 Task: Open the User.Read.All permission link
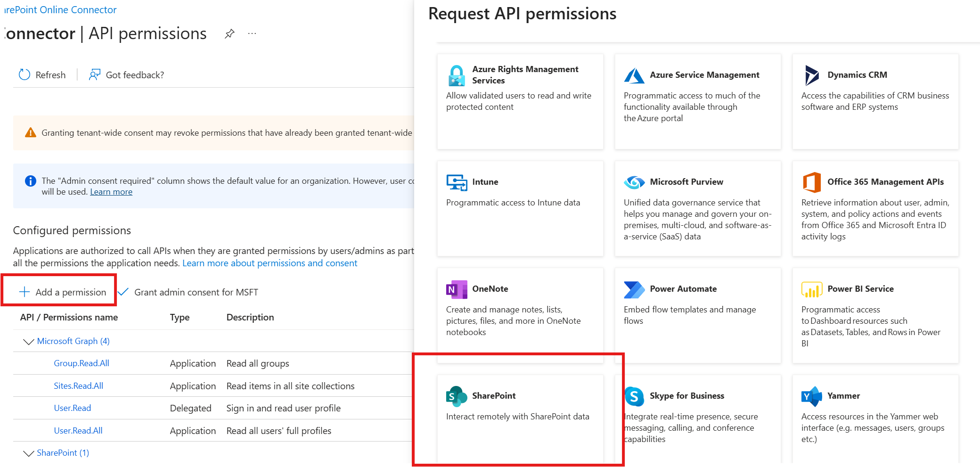pos(78,431)
